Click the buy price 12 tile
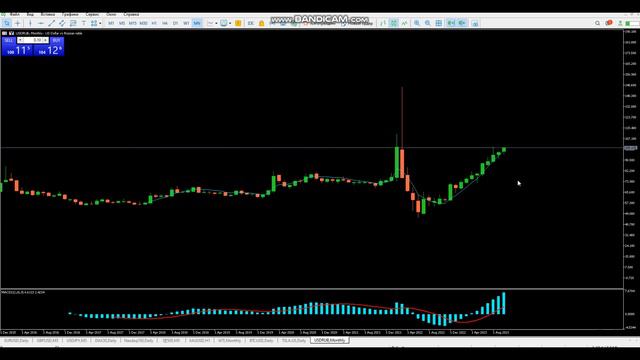The width and height of the screenshot is (640, 360). coord(49,50)
